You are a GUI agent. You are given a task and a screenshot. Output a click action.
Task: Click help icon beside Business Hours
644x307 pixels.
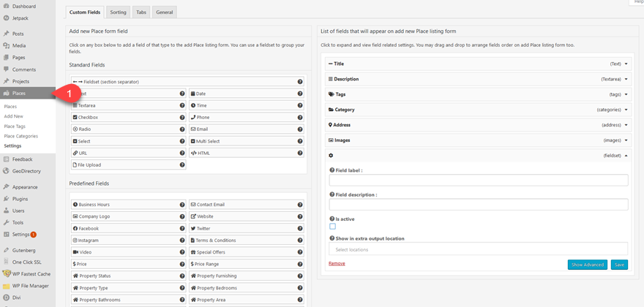[x=182, y=205]
